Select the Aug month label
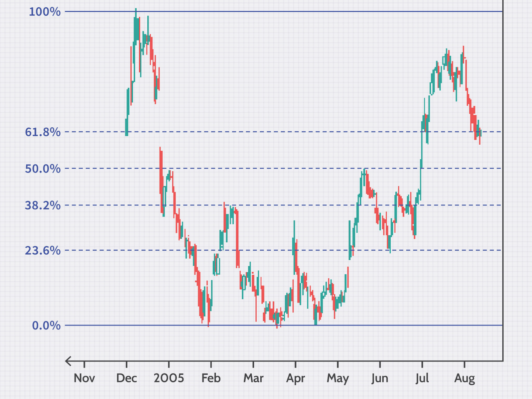The height and width of the screenshot is (399, 532). [x=464, y=378]
